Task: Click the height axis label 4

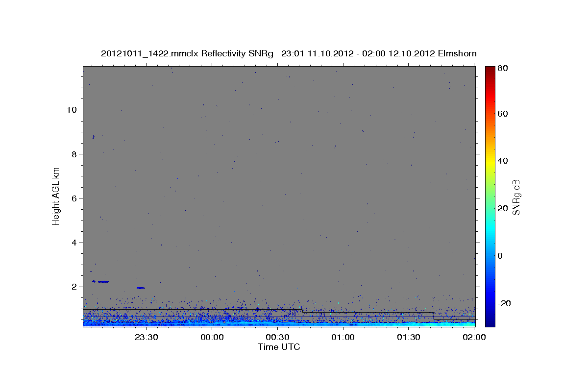Action: point(74,243)
